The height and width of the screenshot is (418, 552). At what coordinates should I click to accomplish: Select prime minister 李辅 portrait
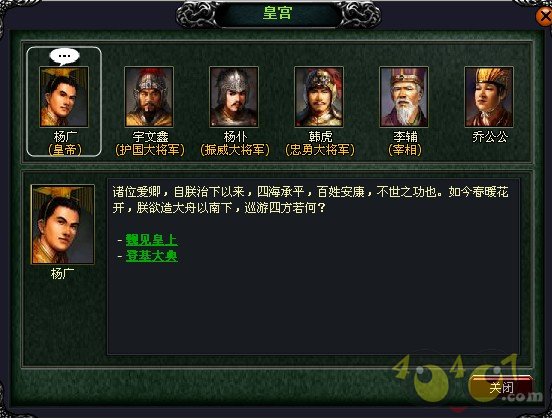click(404, 97)
